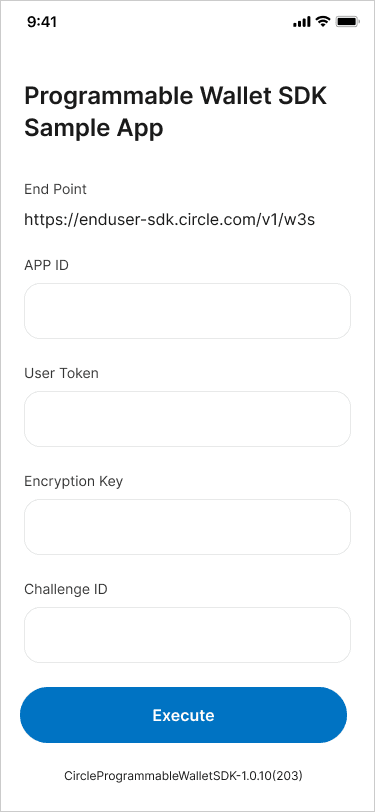Click the User Token label
The image size is (375, 812).
point(61,373)
